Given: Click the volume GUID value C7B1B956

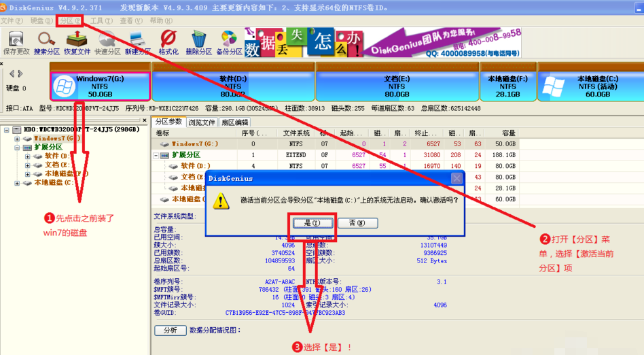Looking at the screenshot, I should coord(285,313).
